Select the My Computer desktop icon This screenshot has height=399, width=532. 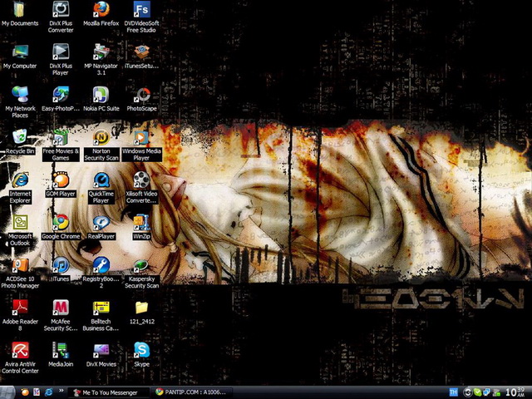pos(20,52)
